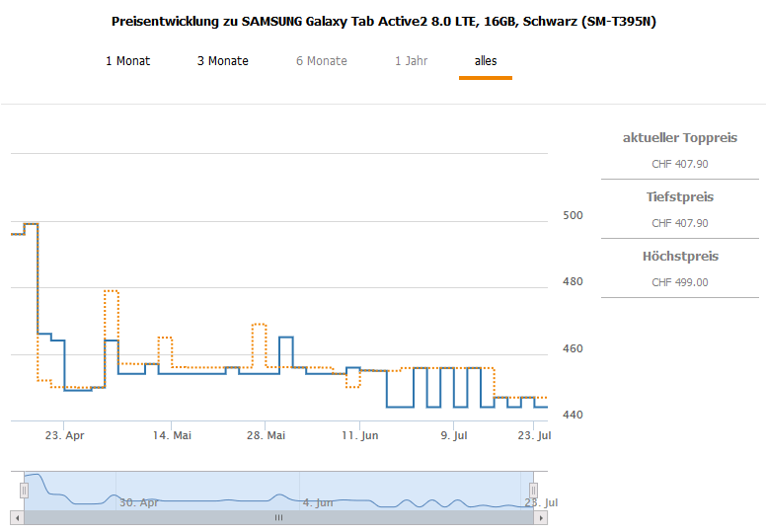Click the navigator left scroll arrow
The width and height of the screenshot is (766, 532).
point(16,517)
